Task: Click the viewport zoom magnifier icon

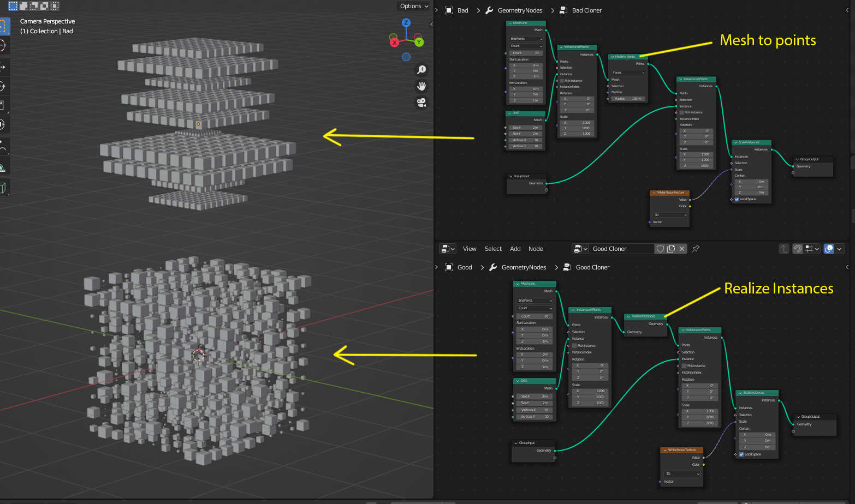Action: click(421, 70)
